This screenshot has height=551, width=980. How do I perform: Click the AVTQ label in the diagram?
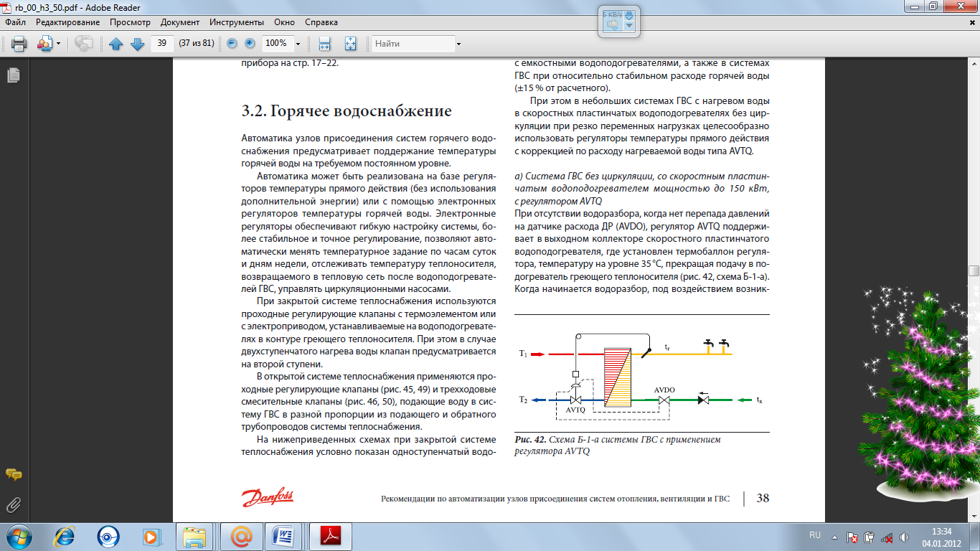click(575, 410)
